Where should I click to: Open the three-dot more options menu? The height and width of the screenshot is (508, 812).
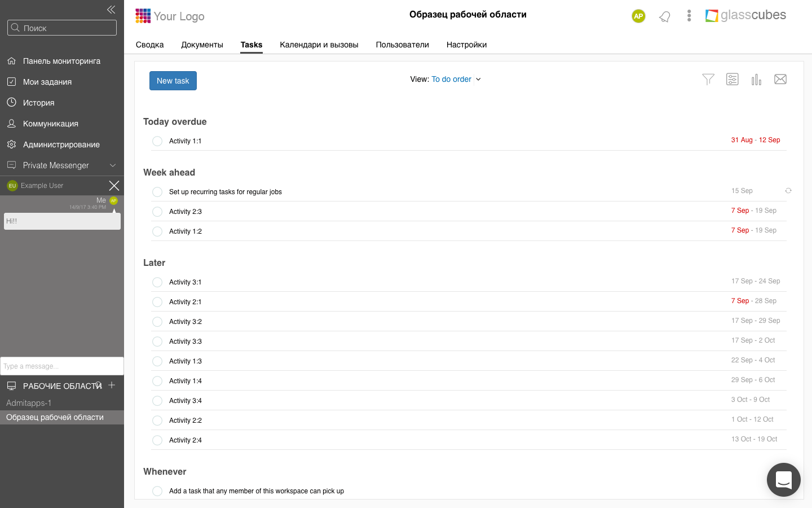689,16
